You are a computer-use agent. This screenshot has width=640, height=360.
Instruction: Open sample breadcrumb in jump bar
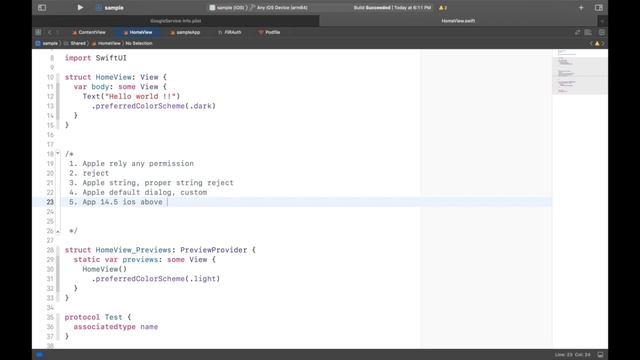click(x=47, y=43)
